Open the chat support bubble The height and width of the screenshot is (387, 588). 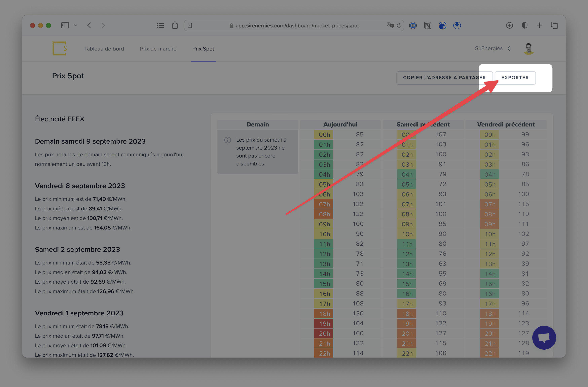(x=544, y=337)
